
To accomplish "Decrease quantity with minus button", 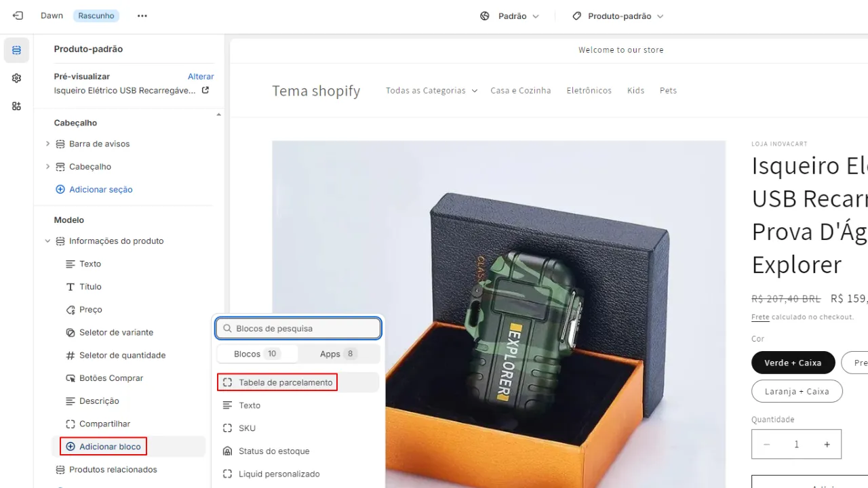I will coord(767,445).
